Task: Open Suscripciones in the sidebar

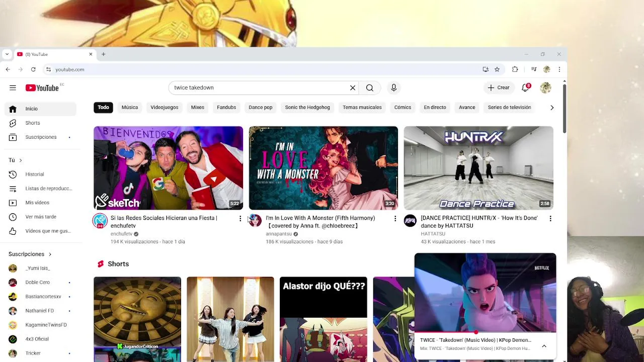Action: tap(40, 137)
